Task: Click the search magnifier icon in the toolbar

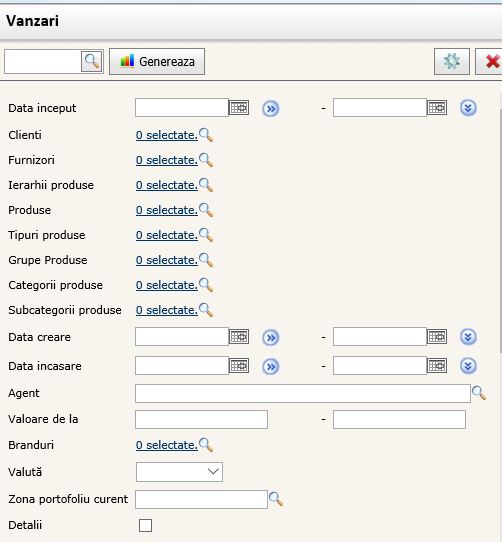Action: click(x=92, y=62)
